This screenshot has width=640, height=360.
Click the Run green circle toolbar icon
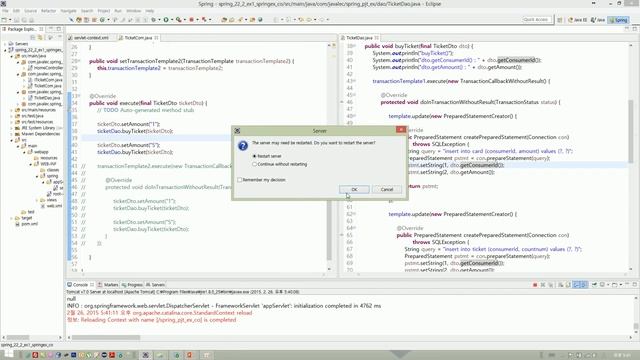click(x=166, y=20)
